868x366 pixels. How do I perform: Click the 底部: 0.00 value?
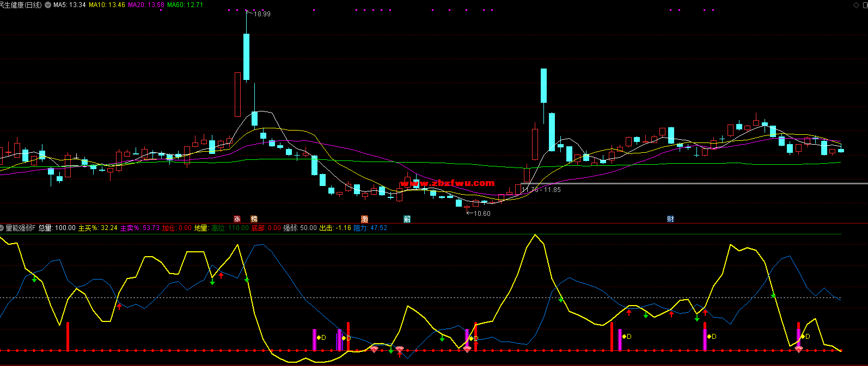[266, 228]
